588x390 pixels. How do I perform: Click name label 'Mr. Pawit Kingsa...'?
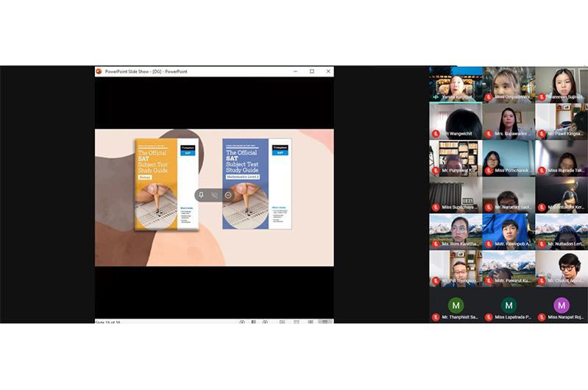coord(566,133)
